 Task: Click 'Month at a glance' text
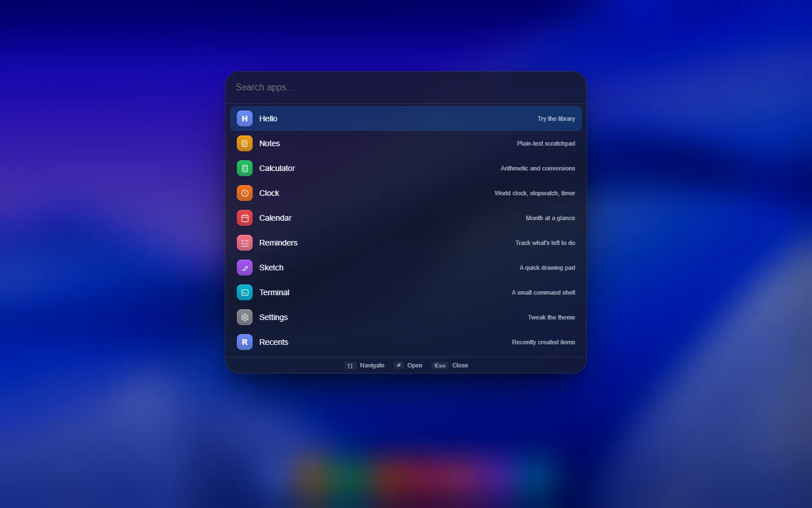click(550, 218)
